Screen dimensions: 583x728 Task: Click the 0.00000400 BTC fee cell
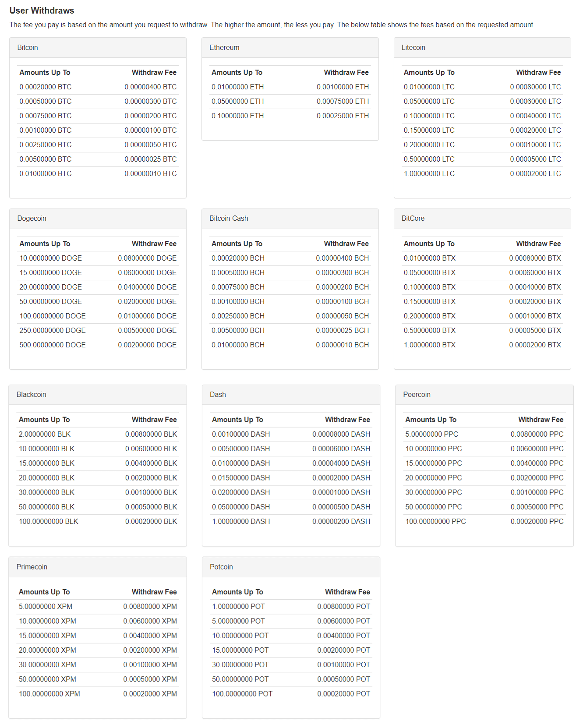tap(151, 87)
